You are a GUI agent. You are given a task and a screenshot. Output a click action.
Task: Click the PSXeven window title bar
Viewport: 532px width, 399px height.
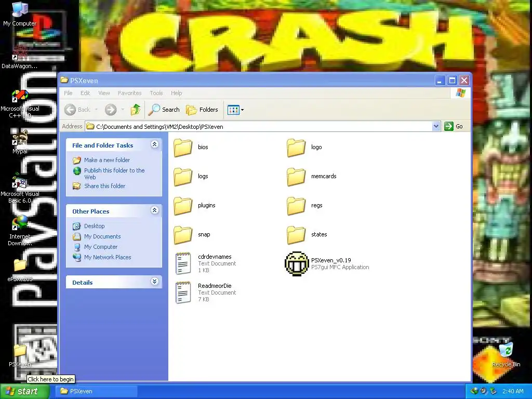[x=247, y=81]
